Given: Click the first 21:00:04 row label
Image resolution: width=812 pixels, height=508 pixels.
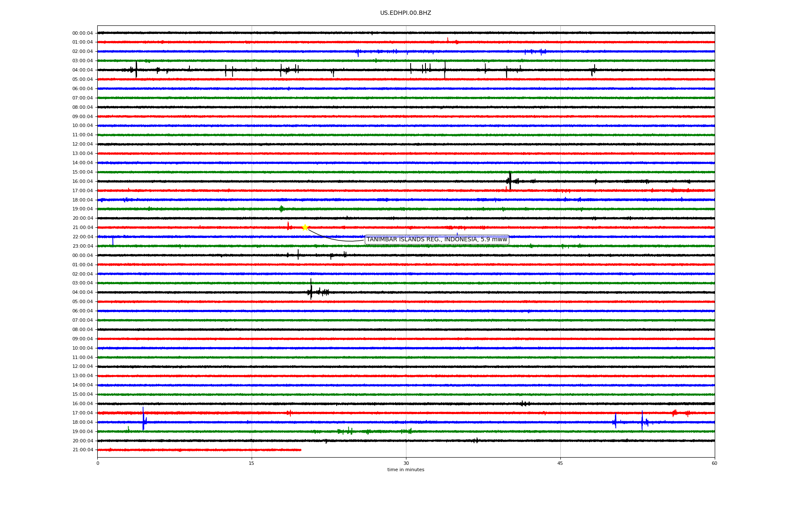Looking at the screenshot, I should (x=82, y=228).
